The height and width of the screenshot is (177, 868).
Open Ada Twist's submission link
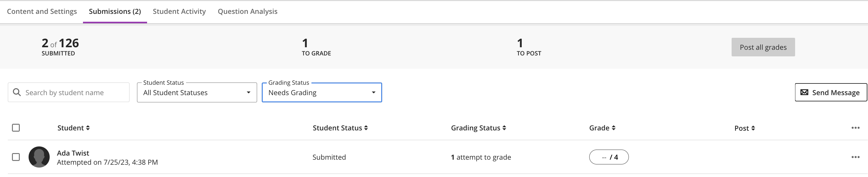tap(73, 153)
